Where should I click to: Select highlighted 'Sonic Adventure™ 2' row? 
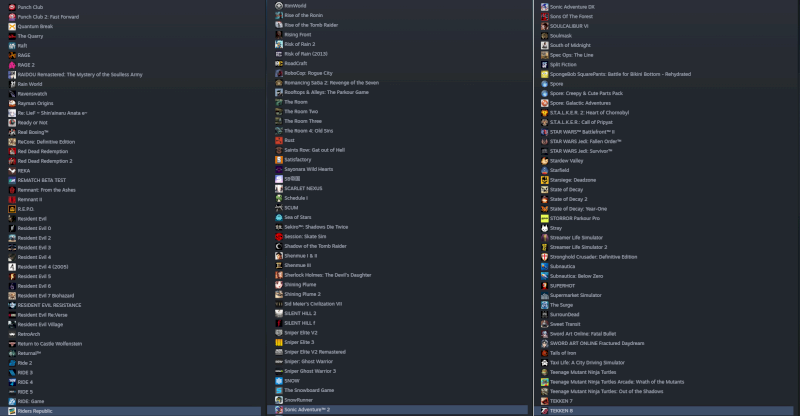click(397, 409)
